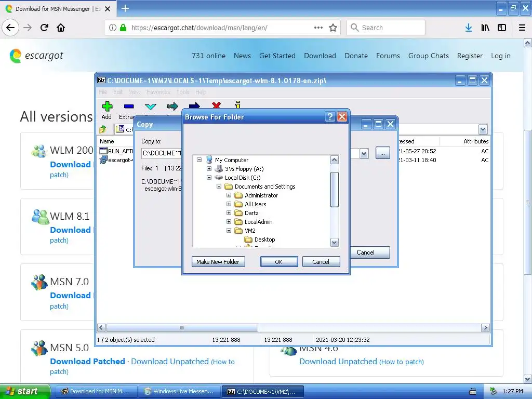This screenshot has width=532, height=399.
Task: Bookmark this page with the star icon
Action: click(333, 28)
